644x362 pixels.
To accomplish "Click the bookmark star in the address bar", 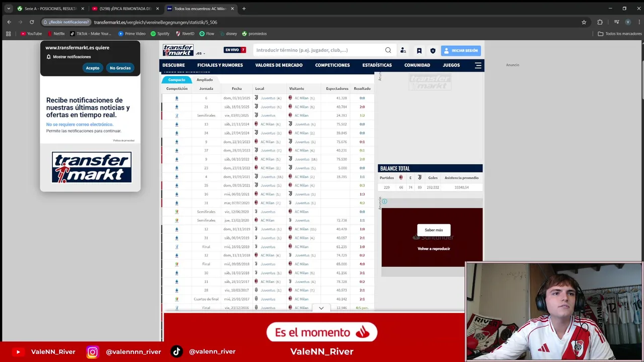I will tap(584, 22).
